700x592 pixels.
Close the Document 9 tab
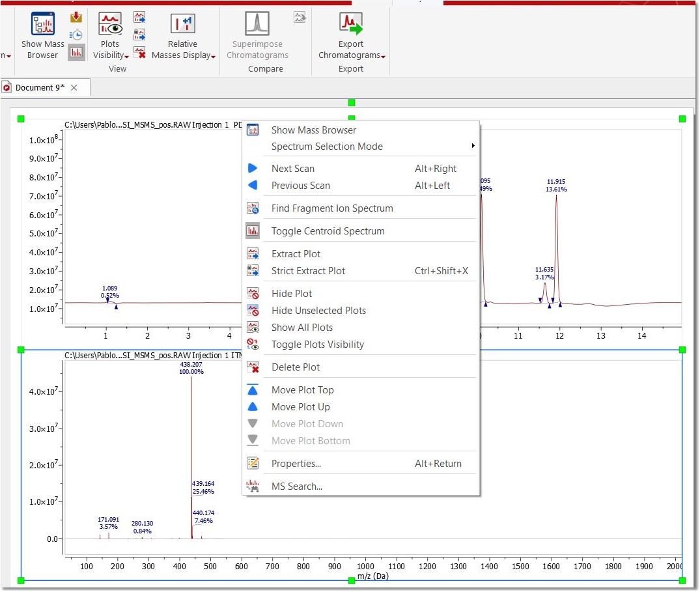click(74, 88)
